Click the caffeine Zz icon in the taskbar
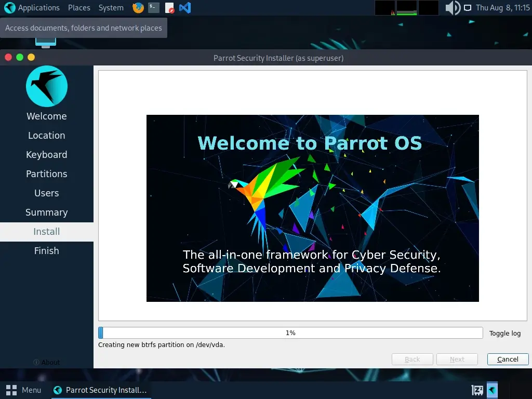This screenshot has height=399, width=532. (476, 390)
